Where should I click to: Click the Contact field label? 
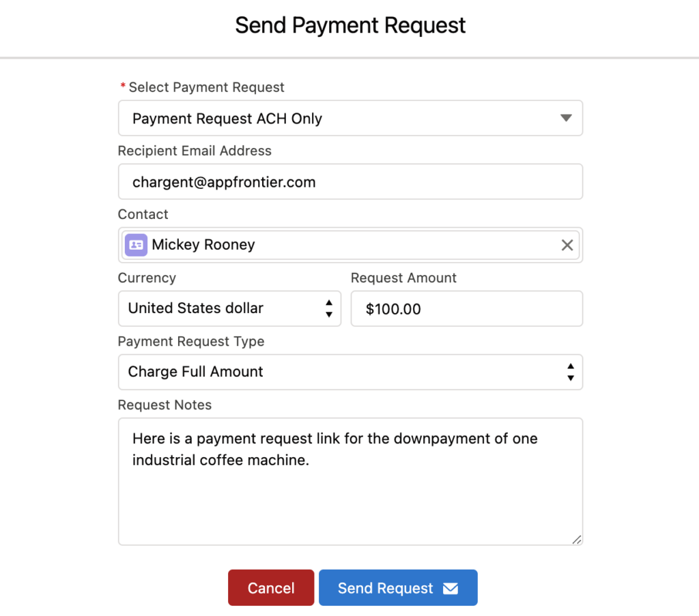pos(143,214)
